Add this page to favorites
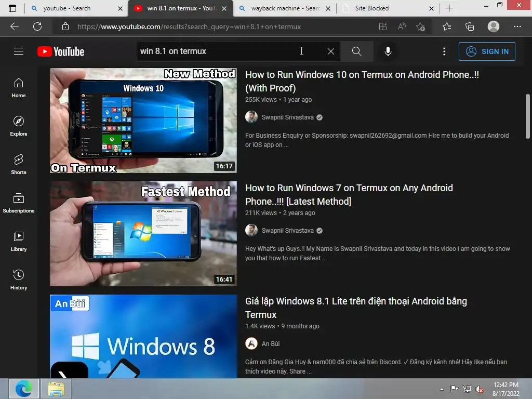 click(x=421, y=26)
